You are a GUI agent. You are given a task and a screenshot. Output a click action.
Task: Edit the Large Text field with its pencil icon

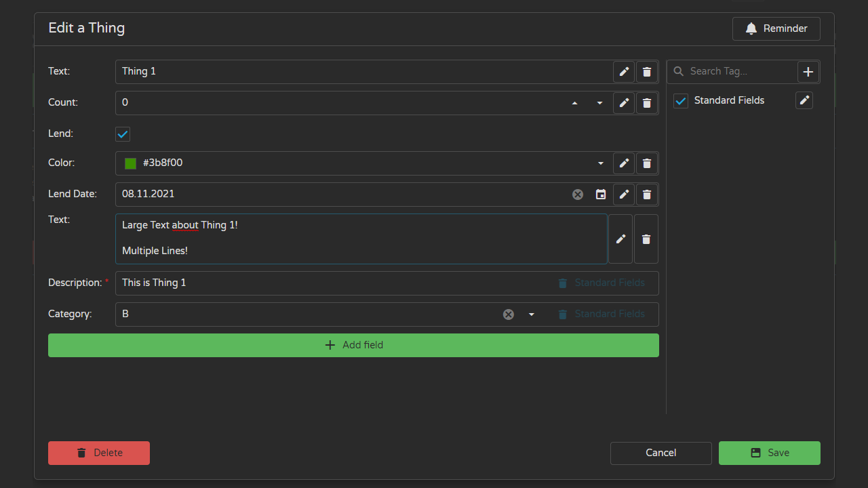620,239
